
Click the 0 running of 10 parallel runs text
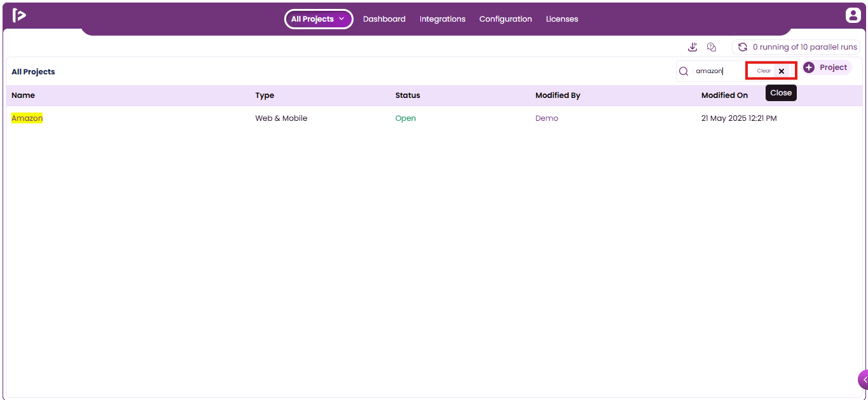805,47
